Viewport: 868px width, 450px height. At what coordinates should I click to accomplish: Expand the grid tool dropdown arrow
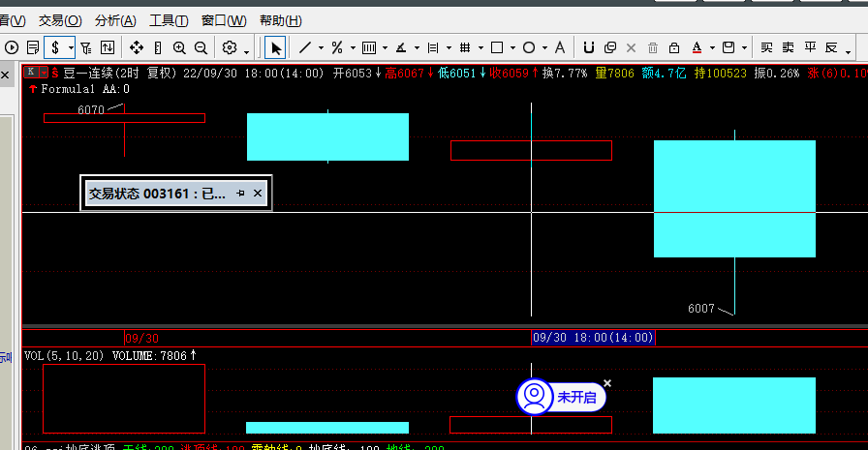(x=480, y=48)
